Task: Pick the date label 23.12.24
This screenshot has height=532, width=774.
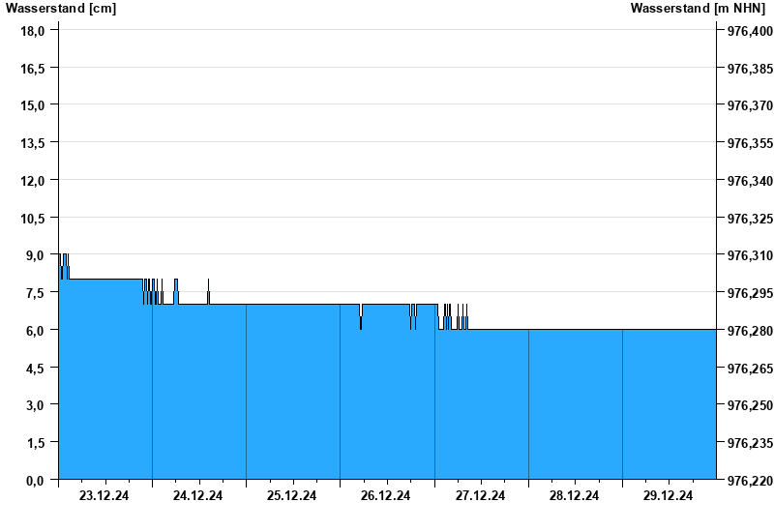Action: tap(104, 495)
